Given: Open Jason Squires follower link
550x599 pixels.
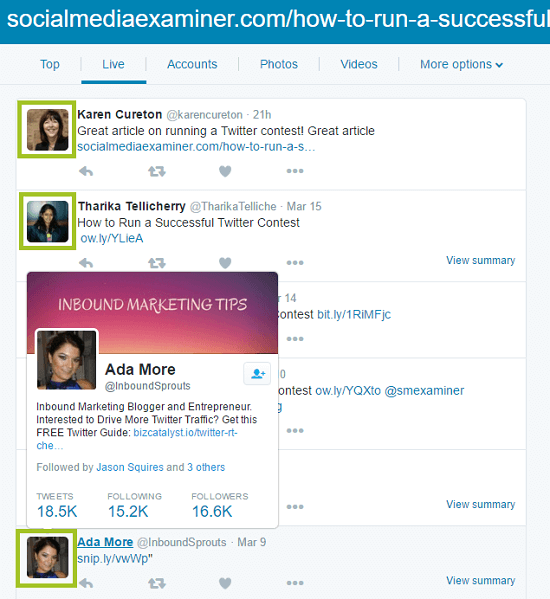Looking at the screenshot, I should coord(130,467).
